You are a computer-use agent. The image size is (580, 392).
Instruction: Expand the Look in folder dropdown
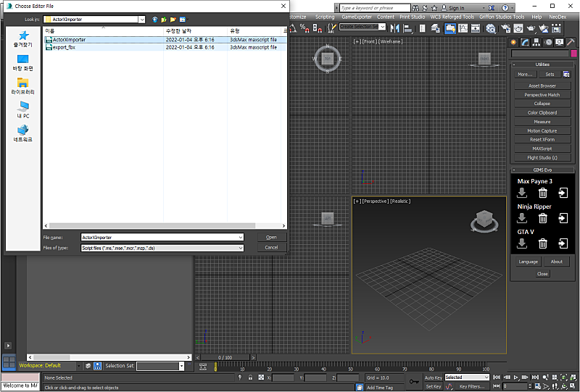tap(141, 19)
